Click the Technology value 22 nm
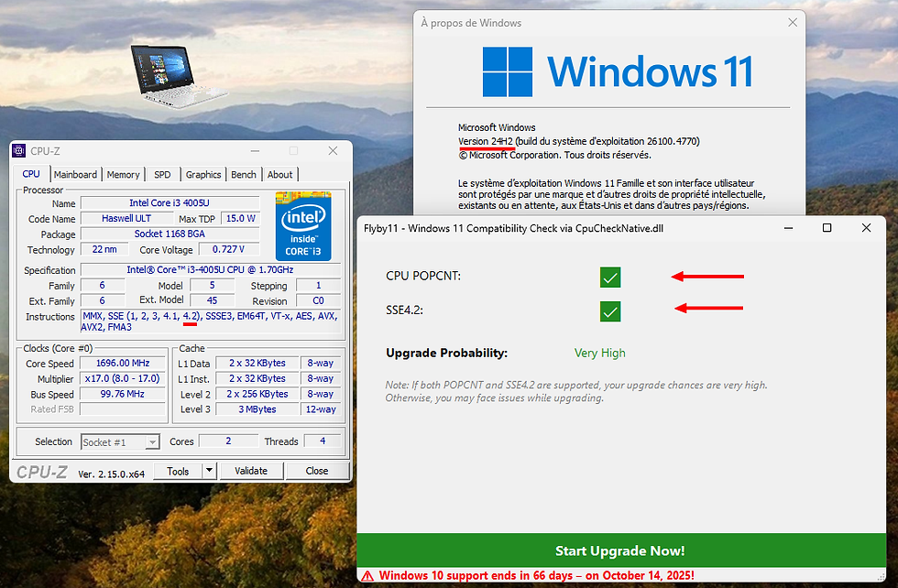The width and height of the screenshot is (898, 588). tap(104, 249)
